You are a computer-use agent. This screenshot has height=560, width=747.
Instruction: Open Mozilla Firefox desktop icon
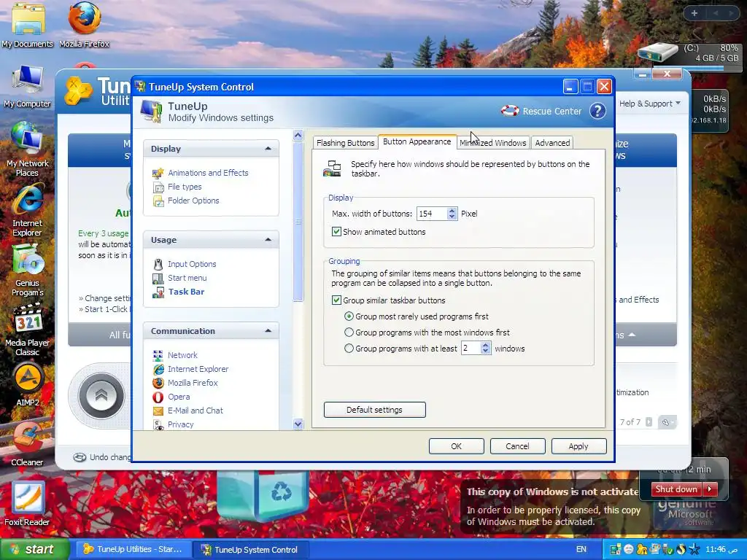point(85,25)
